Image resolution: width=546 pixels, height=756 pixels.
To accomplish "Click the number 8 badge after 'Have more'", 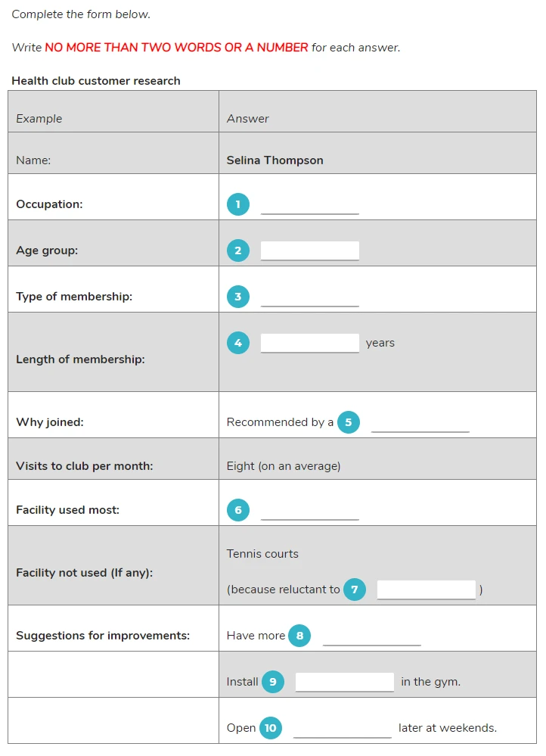I will (x=299, y=636).
